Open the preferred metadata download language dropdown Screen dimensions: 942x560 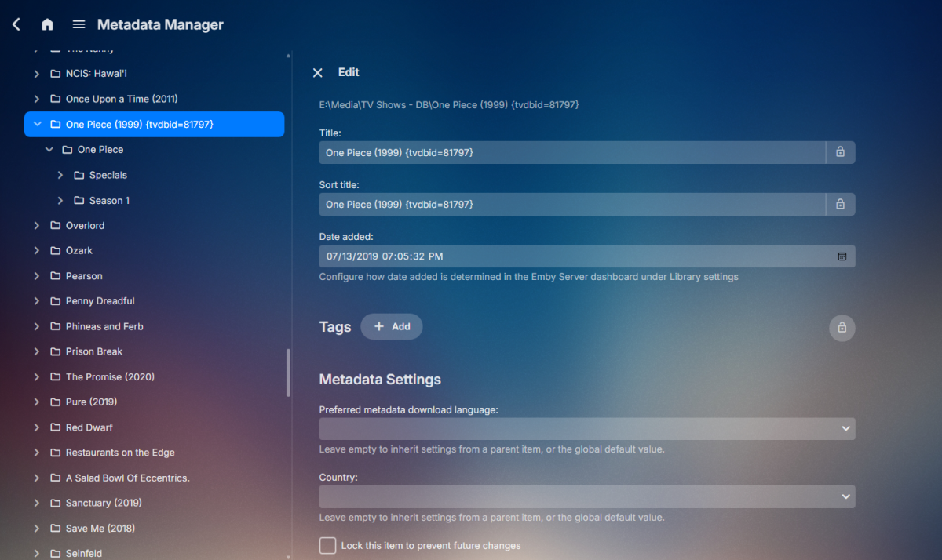click(845, 428)
